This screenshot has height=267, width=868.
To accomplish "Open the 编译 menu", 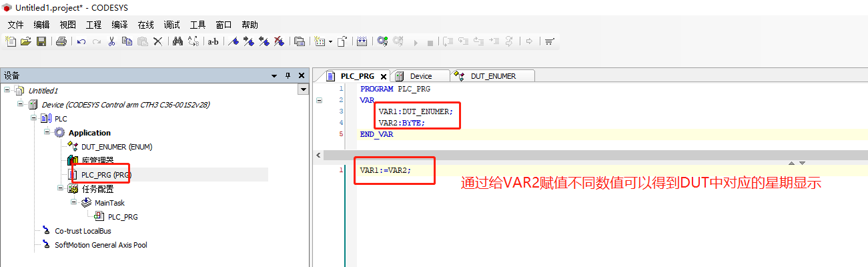I will pos(120,25).
